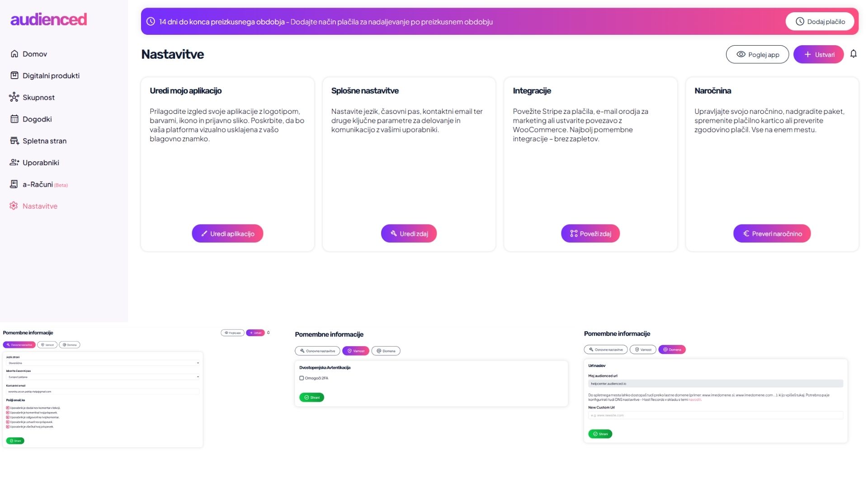
Task: Open Skupnost via its network icon
Action: (14, 97)
